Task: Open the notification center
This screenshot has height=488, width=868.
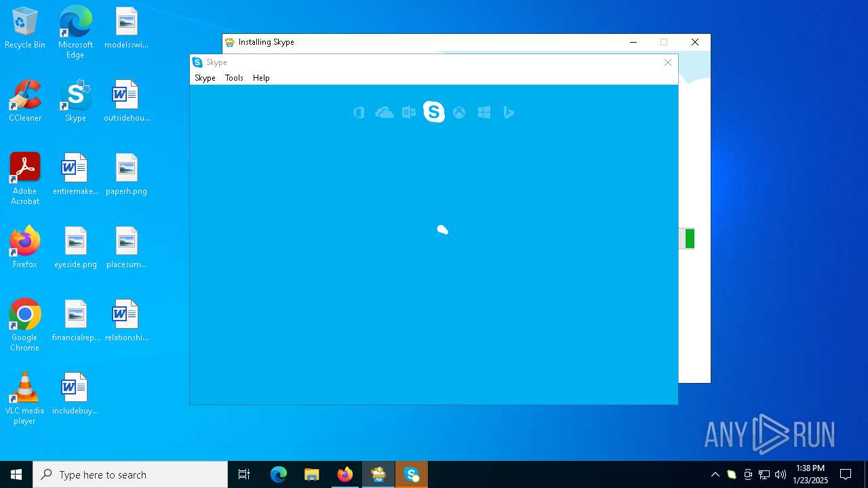Action: [846, 474]
